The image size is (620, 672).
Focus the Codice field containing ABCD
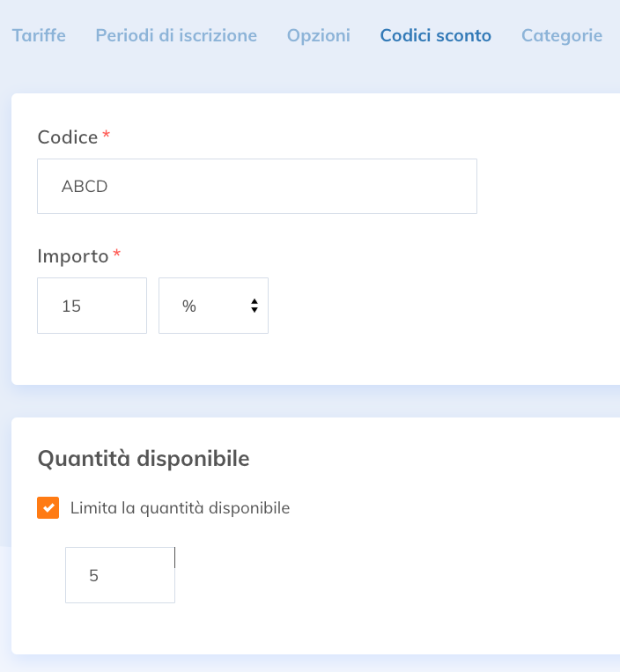point(257,186)
